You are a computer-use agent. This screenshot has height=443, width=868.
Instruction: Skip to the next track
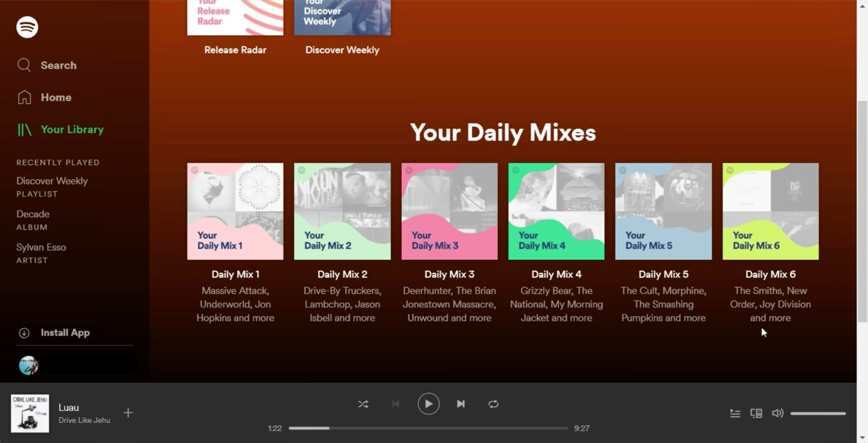461,404
